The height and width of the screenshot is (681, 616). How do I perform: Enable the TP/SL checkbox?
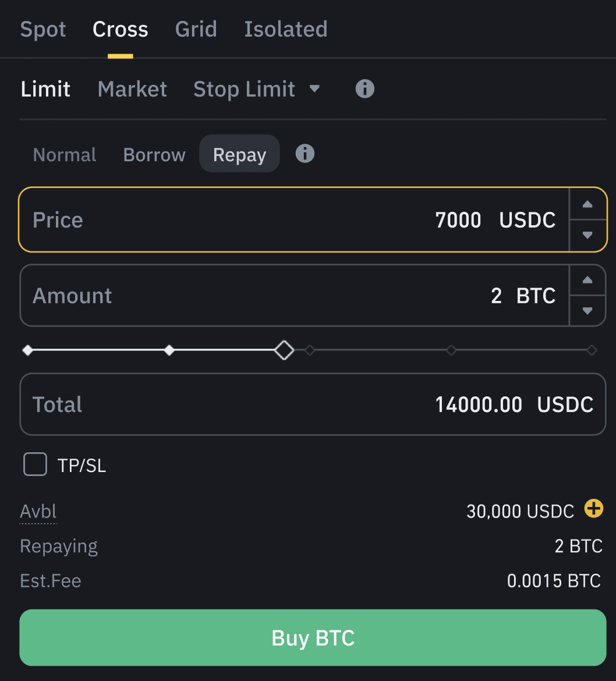click(x=35, y=464)
